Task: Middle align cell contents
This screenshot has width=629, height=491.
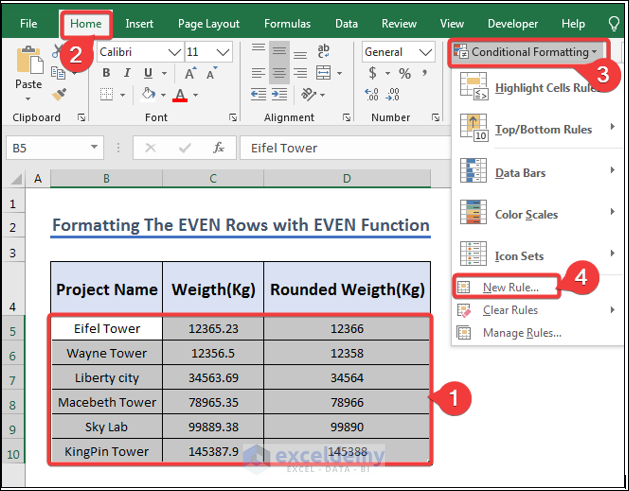Action: click(x=279, y=51)
